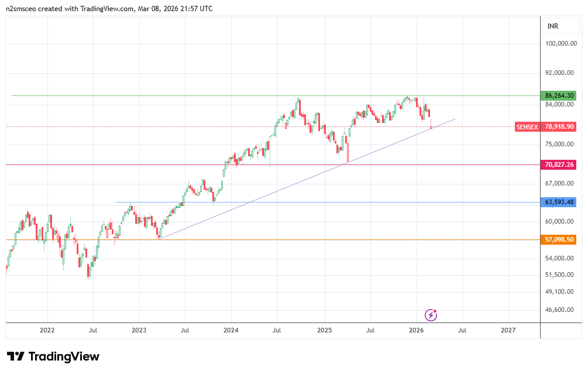The height and width of the screenshot is (374, 588).
Task: Select the green 86,264.30 price label
Action: (x=559, y=95)
